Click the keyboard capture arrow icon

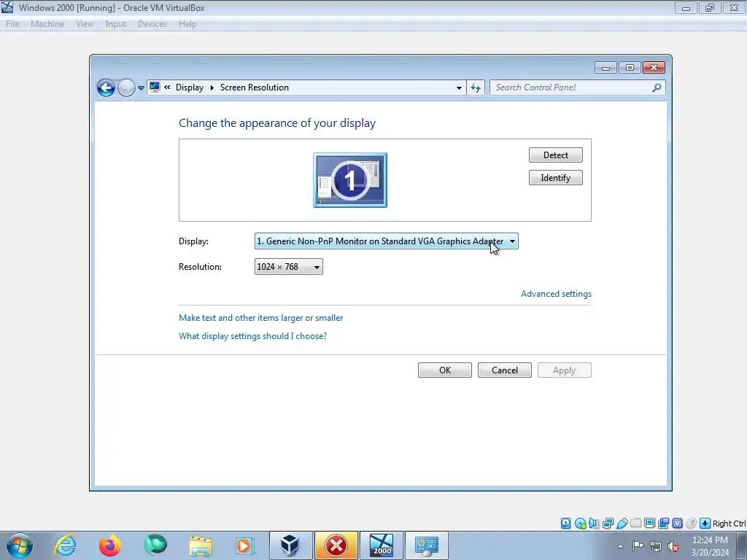(x=705, y=524)
